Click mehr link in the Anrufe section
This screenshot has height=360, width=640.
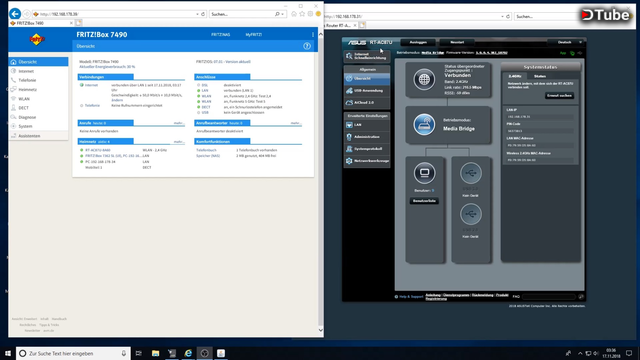[x=179, y=123]
